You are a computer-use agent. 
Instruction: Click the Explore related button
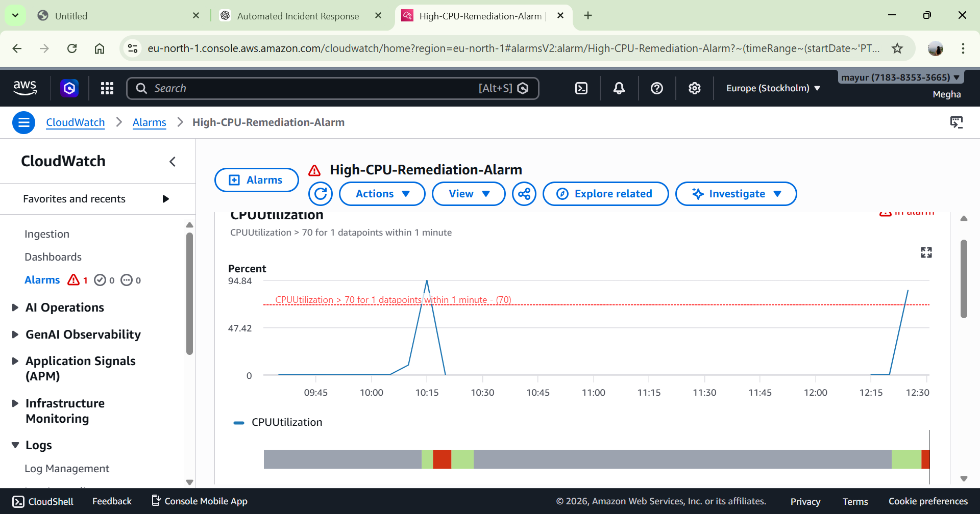606,194
